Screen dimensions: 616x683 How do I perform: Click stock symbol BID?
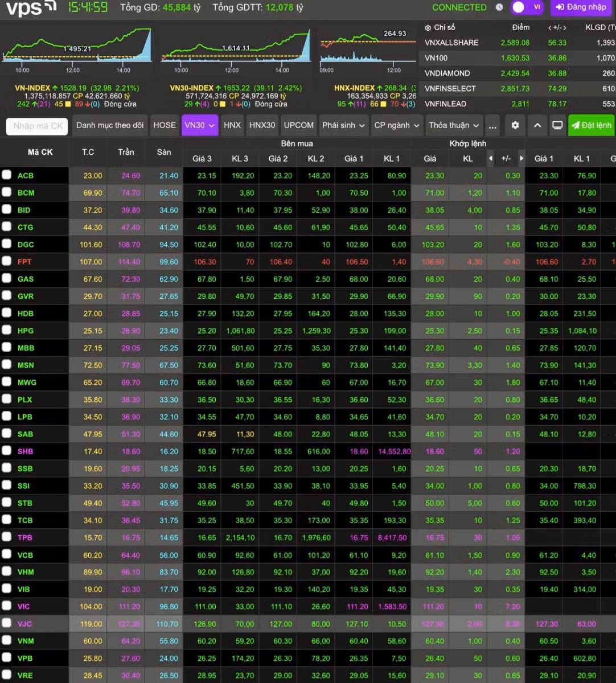point(24,210)
